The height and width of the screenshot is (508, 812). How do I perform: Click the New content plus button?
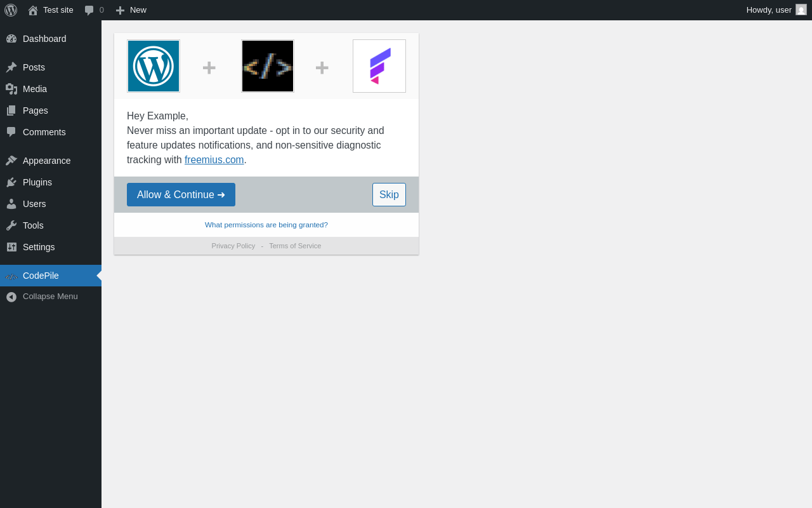[131, 10]
